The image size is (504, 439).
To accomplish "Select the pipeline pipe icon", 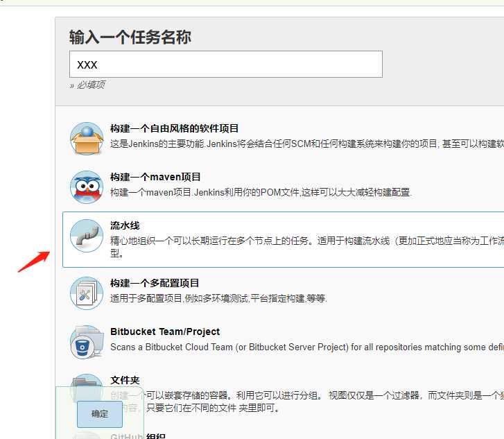I will pos(87,236).
